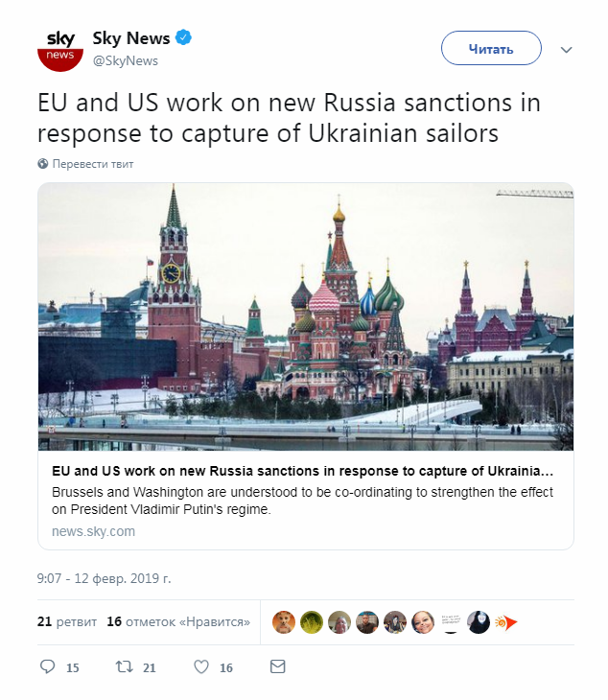The width and height of the screenshot is (608, 700).
Task: Open the news.sky.com source link
Action: pyautogui.click(x=93, y=531)
